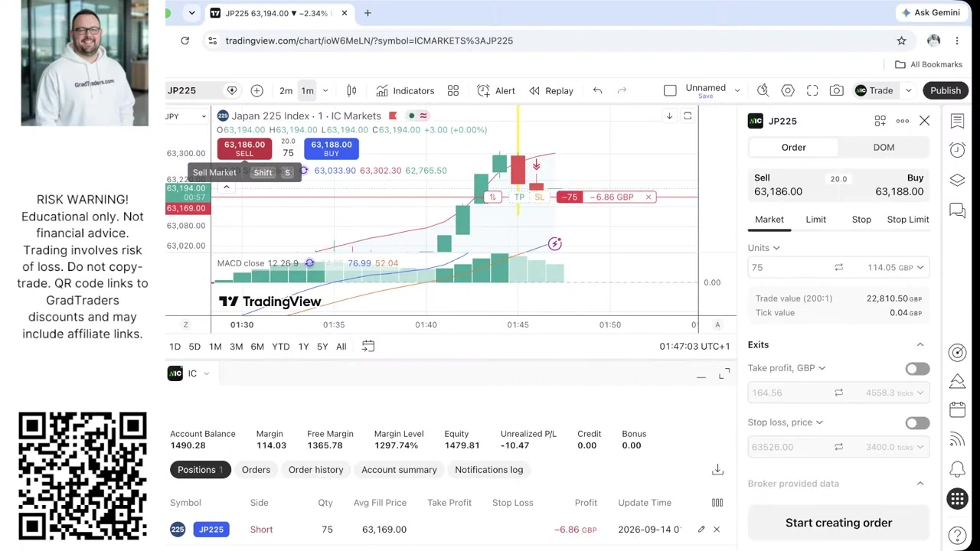The image size is (980, 551).
Task: Select the 1M time range
Action: click(x=215, y=347)
